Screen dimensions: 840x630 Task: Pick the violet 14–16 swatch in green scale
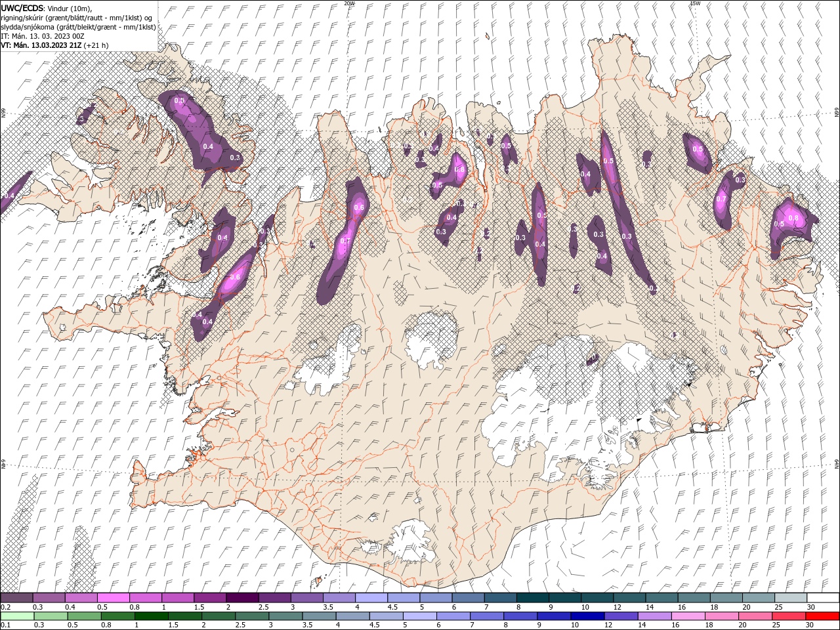click(654, 616)
